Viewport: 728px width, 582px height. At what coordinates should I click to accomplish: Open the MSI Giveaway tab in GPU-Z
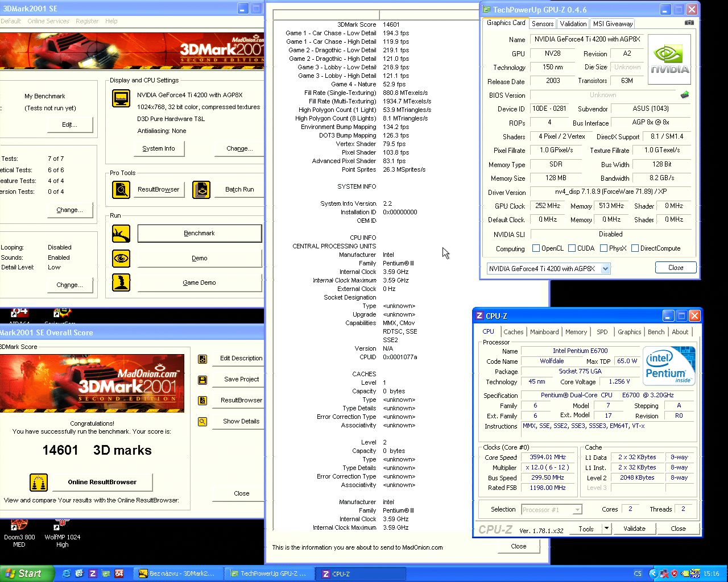tap(613, 24)
